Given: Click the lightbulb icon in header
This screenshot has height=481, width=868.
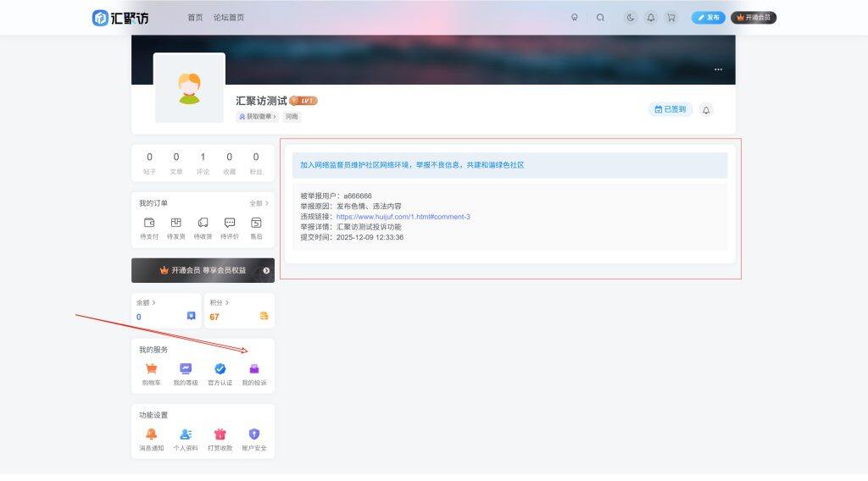Looking at the screenshot, I should coord(575,18).
